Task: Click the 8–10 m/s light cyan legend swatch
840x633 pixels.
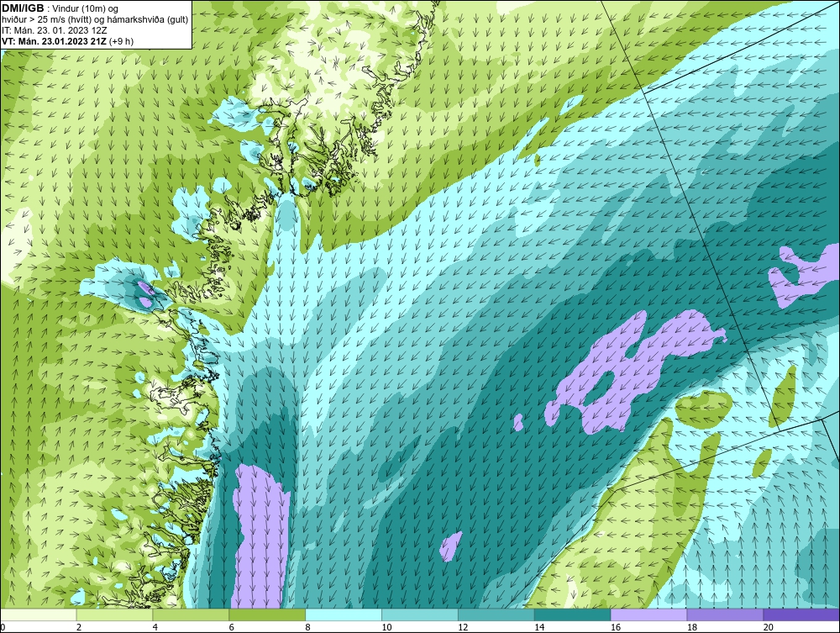Action: (x=344, y=615)
